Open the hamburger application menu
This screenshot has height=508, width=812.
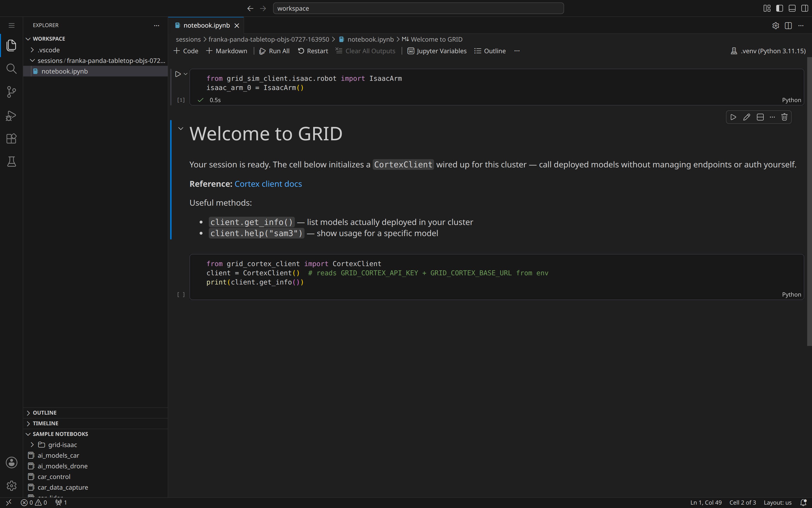[x=11, y=25]
